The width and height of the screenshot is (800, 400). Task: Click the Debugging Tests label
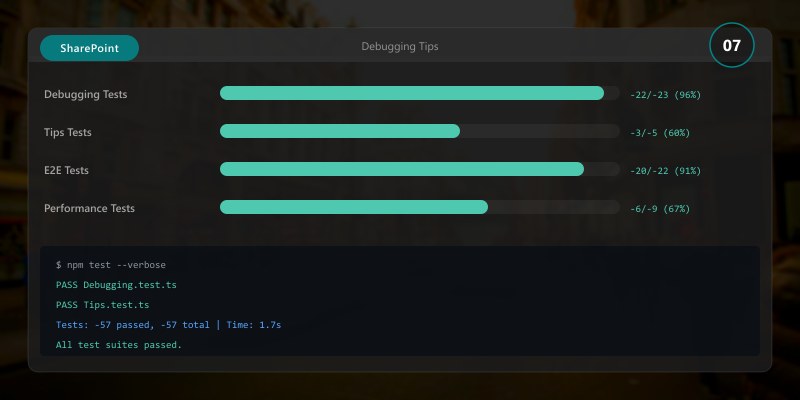tap(86, 94)
